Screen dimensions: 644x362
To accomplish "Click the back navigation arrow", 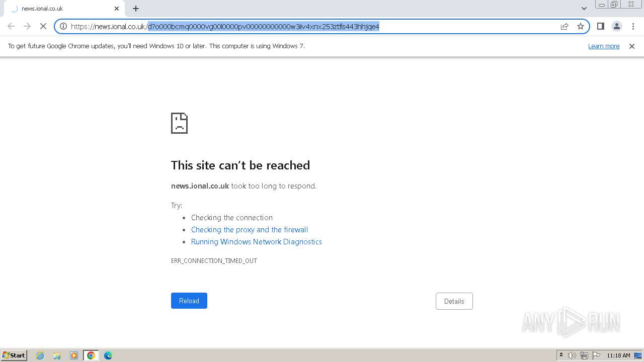I will point(11,26).
